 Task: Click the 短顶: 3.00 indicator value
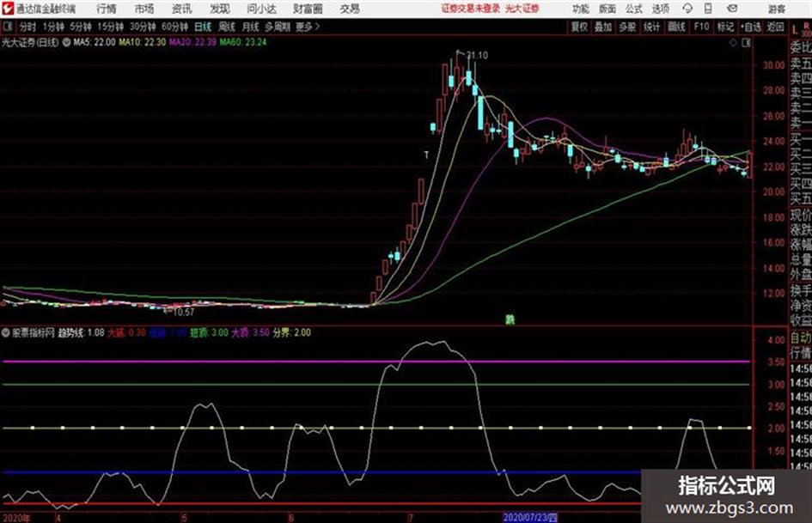(209, 332)
